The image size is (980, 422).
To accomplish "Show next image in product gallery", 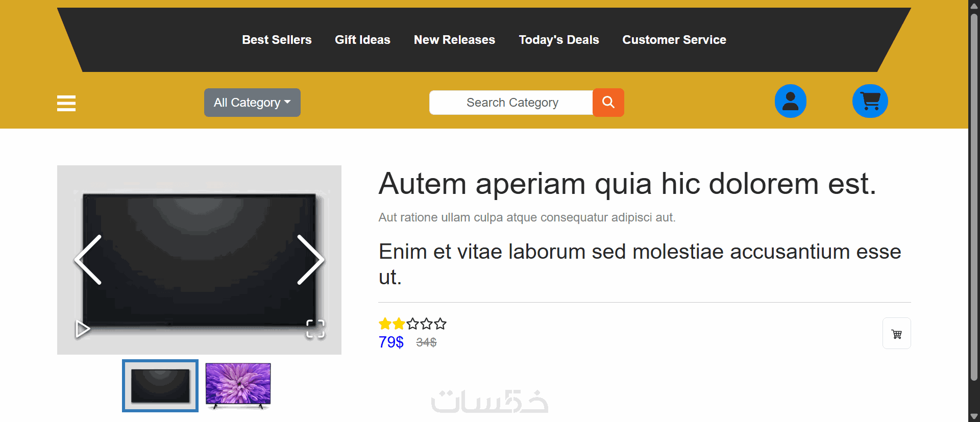I will click(310, 260).
